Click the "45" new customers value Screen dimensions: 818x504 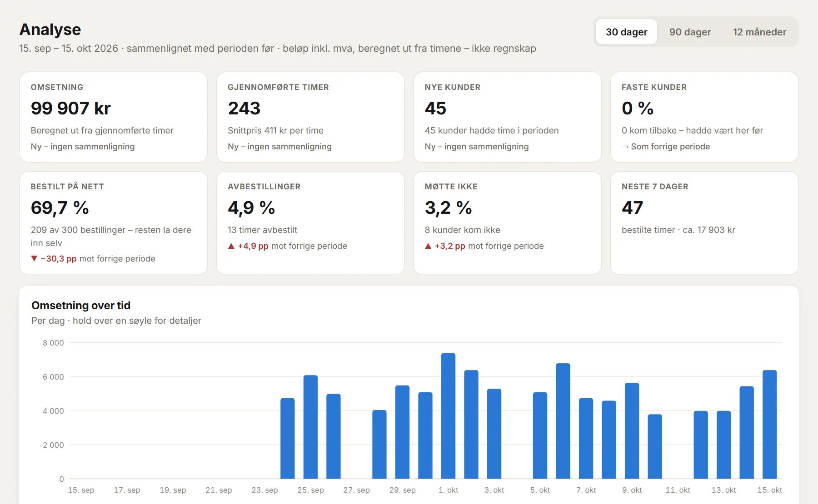coord(435,109)
